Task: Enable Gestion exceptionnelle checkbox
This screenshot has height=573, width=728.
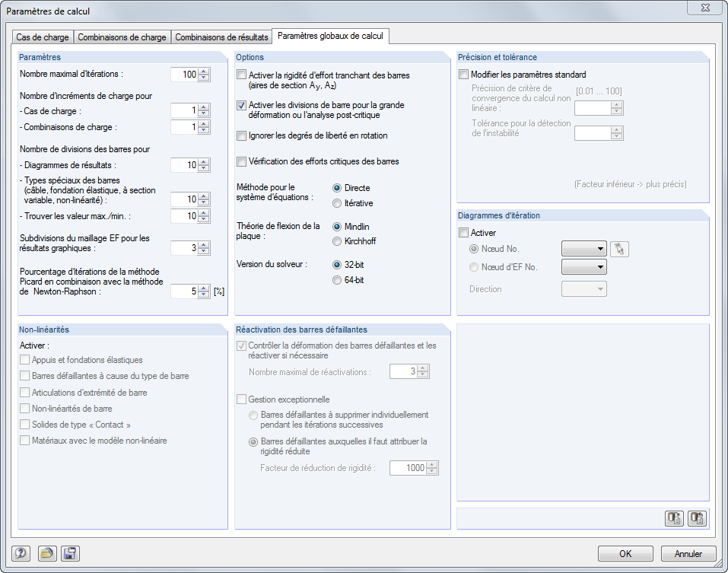Action: point(241,400)
